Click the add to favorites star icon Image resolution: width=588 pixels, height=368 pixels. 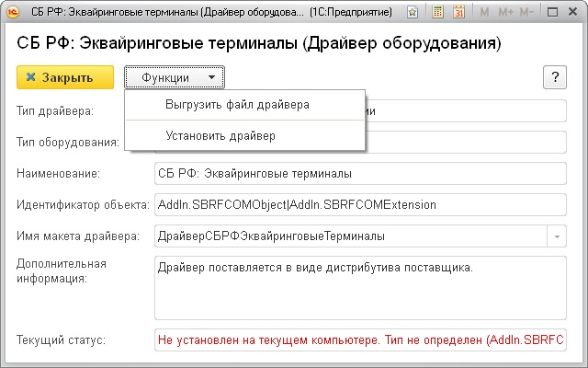pyautogui.click(x=413, y=14)
